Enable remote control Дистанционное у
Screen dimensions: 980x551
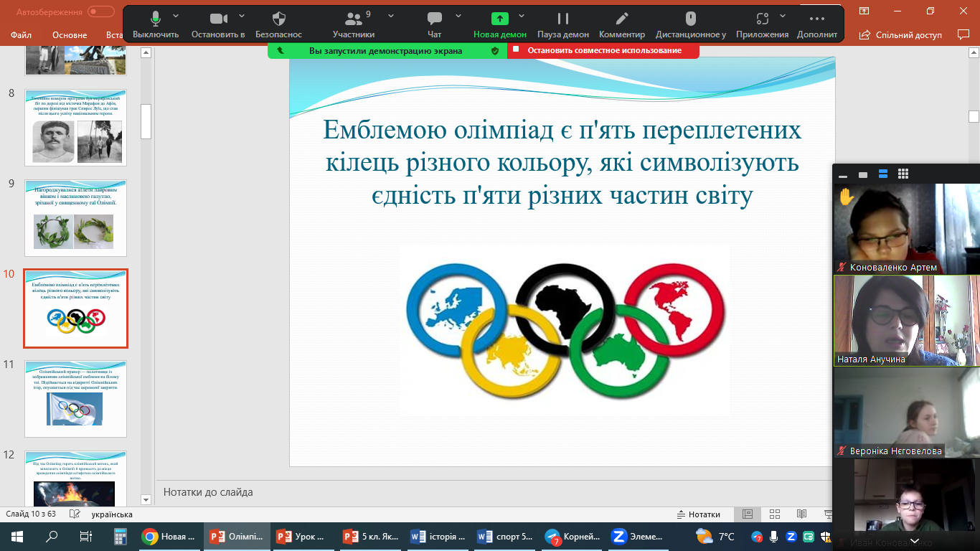coord(690,25)
